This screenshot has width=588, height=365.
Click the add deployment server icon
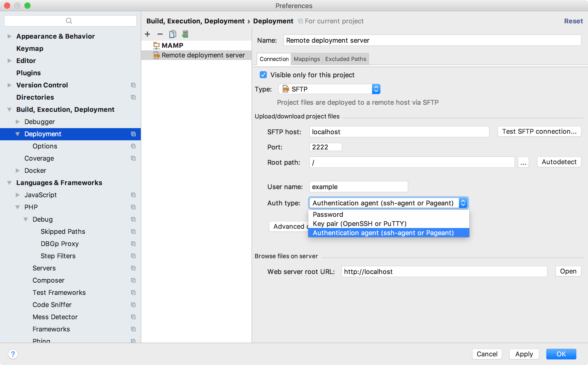[x=148, y=34]
